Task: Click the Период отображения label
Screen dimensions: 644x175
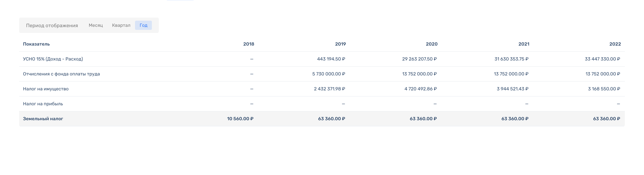Action: pos(52,25)
